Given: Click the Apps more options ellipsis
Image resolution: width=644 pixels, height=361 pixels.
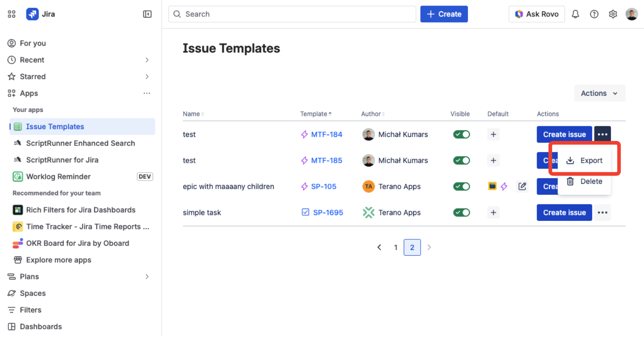Looking at the screenshot, I should click(147, 93).
